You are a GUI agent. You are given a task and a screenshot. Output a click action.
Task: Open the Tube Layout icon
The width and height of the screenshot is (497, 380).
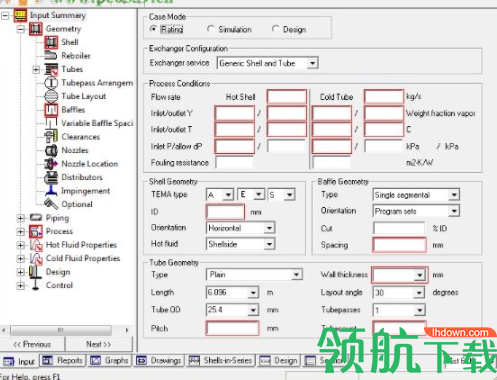(x=51, y=96)
